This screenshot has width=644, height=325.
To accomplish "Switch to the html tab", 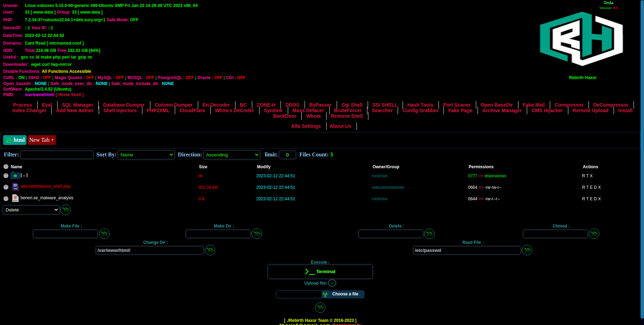I will tap(15, 140).
